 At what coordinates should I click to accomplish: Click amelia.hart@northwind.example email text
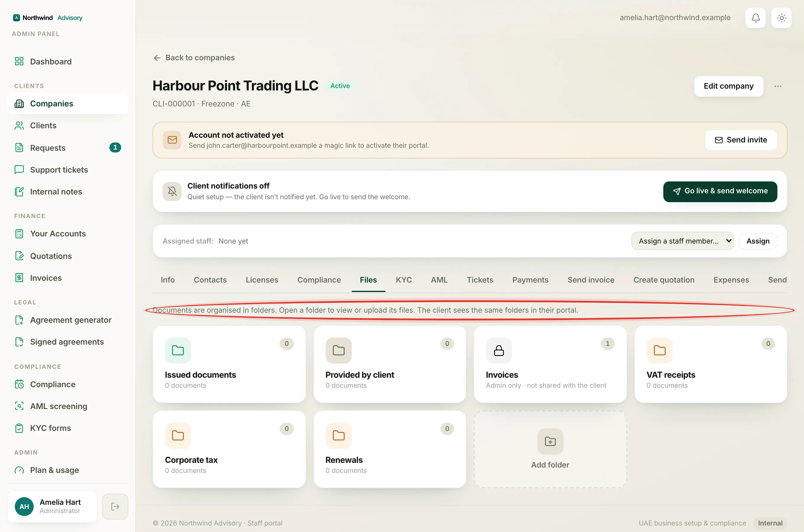tap(675, 18)
